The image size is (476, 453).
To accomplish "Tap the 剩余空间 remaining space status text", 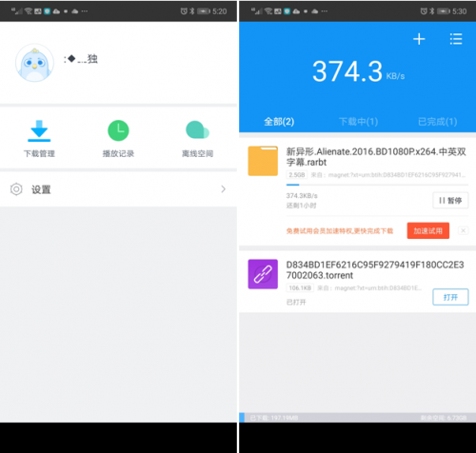I will point(444,418).
